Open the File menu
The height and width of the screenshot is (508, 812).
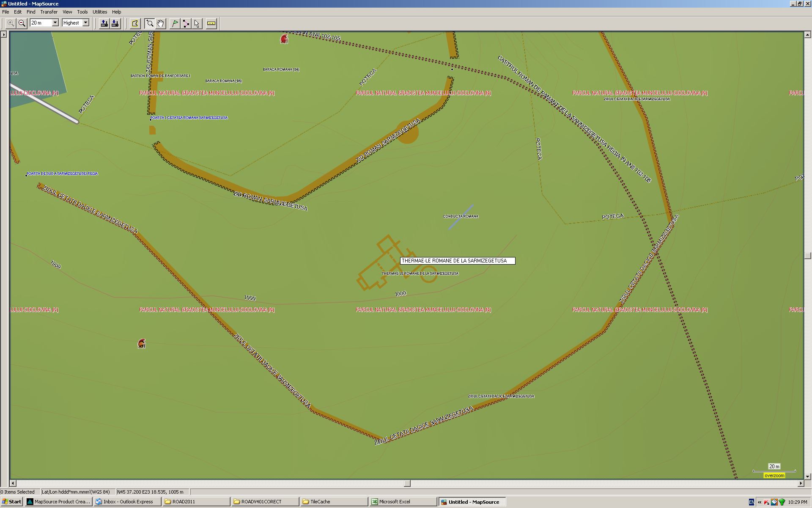[x=5, y=12]
